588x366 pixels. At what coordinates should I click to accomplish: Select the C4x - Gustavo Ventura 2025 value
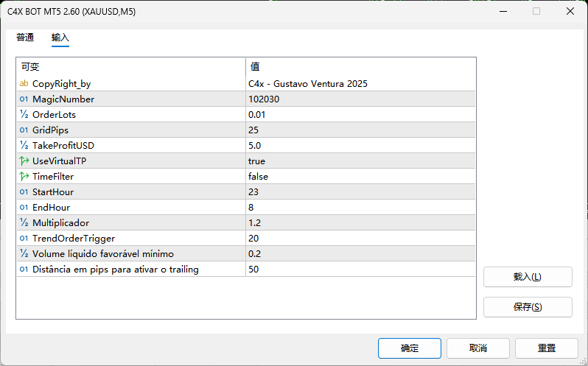pos(308,83)
